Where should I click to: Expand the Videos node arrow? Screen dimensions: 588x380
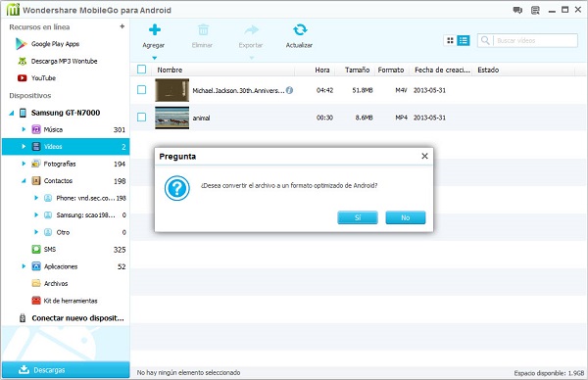pyautogui.click(x=24, y=147)
